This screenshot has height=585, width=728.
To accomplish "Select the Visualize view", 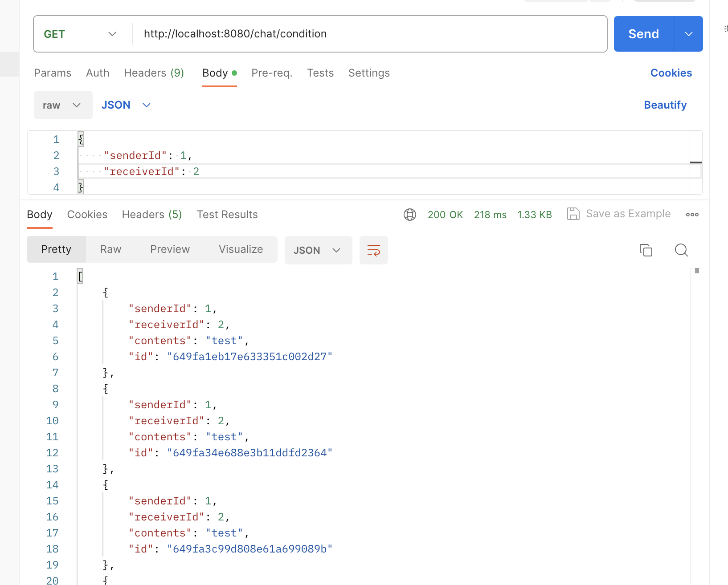I will (x=241, y=249).
